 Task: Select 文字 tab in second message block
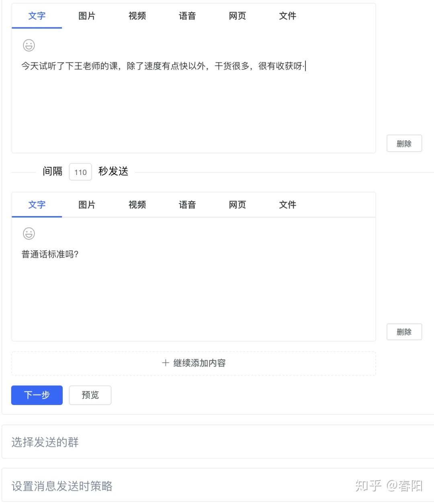tap(37, 205)
